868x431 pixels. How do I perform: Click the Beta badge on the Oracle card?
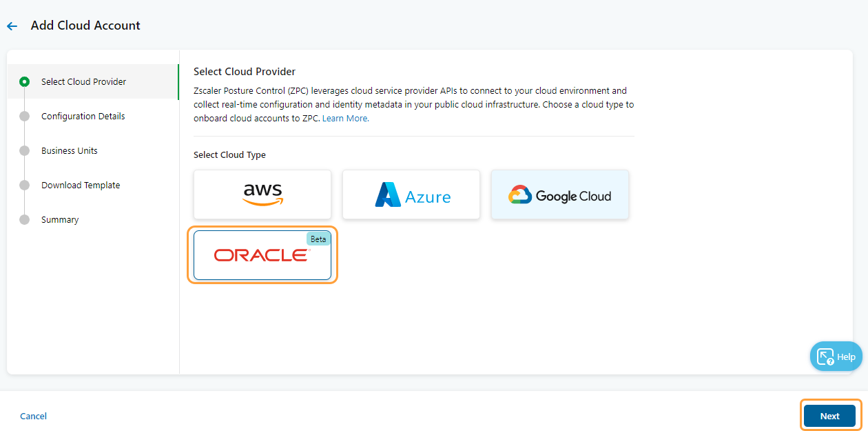click(x=318, y=239)
